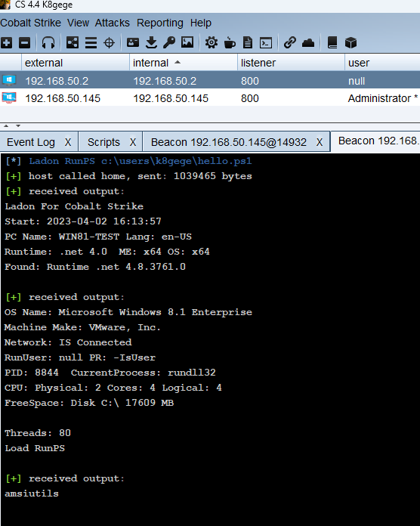
Task: Open the View menu
Action: click(78, 23)
